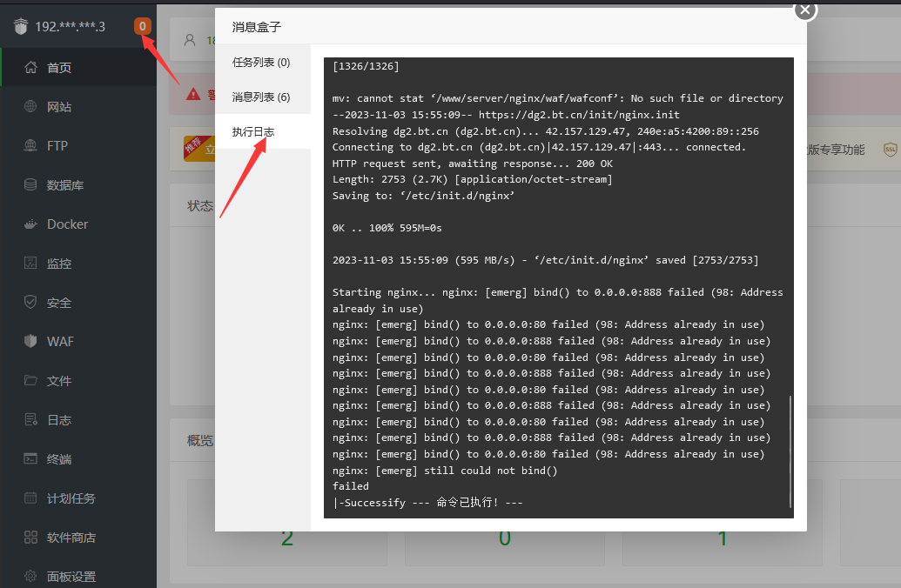
Task: Open 监控 menu entry
Action: point(78,263)
